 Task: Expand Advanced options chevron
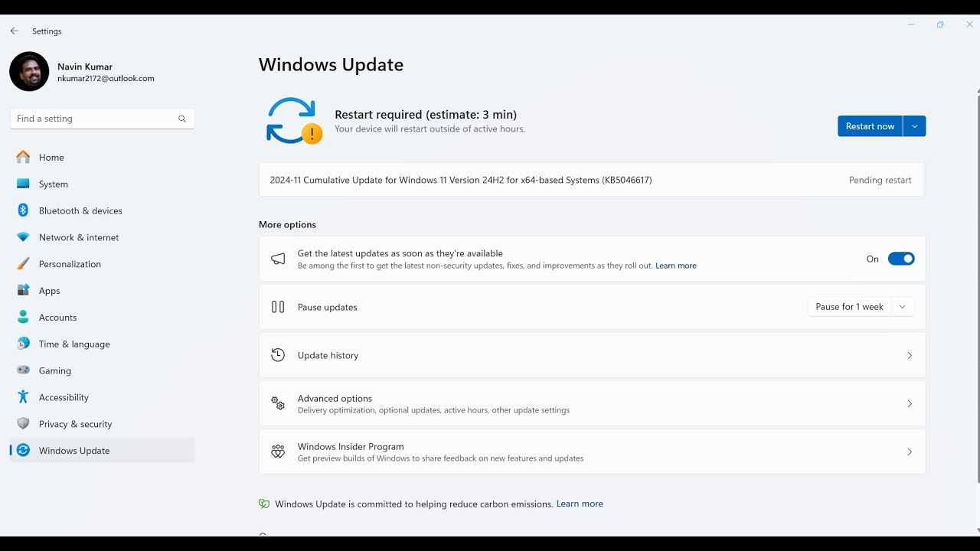[x=910, y=403]
